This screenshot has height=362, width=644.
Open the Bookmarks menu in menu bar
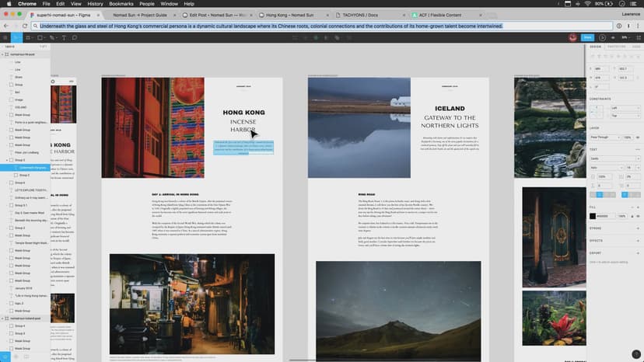point(121,4)
